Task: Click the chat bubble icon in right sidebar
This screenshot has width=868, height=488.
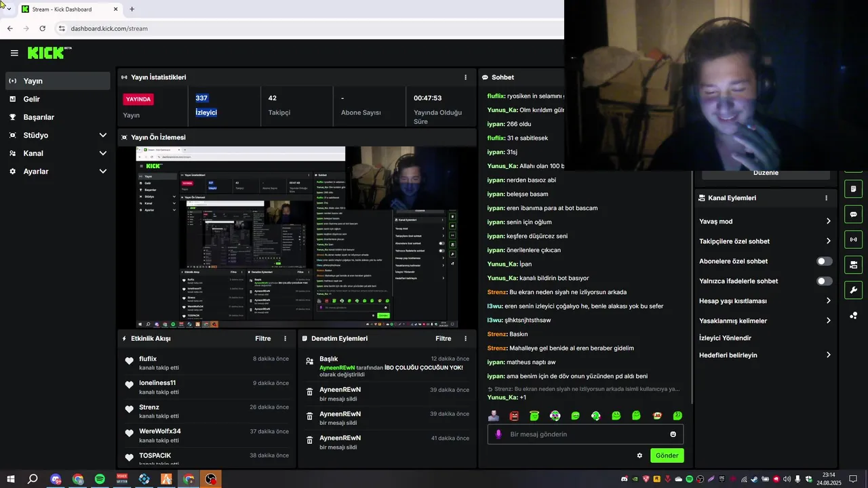Action: click(853, 214)
